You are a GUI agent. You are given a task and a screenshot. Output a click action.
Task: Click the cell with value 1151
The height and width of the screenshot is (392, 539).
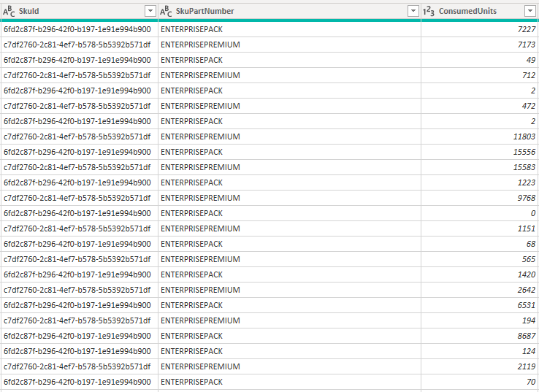click(480, 228)
